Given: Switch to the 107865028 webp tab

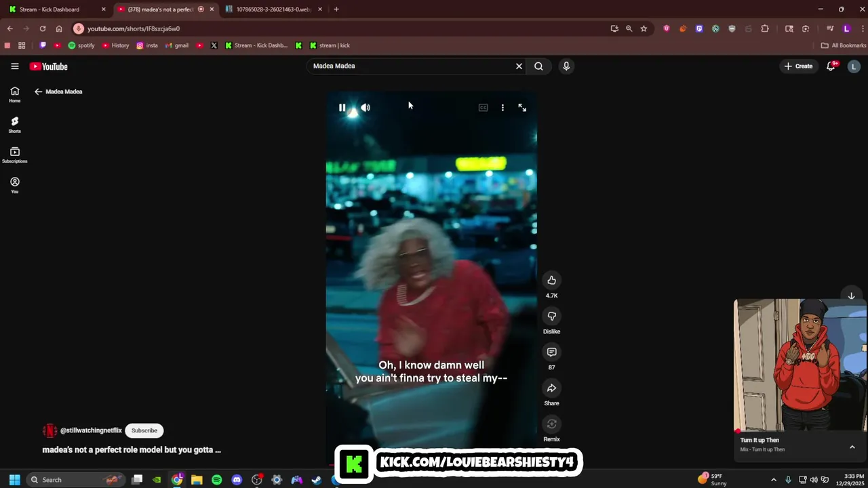Looking at the screenshot, I should point(273,9).
